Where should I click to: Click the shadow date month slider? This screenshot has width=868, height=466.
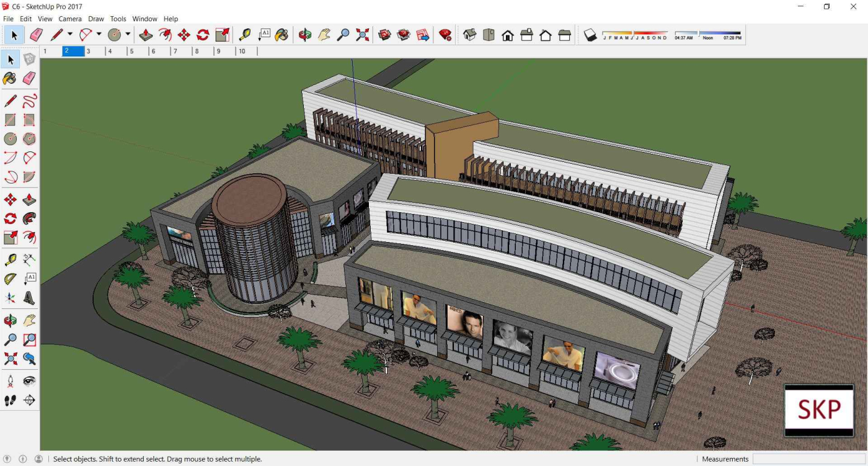click(634, 34)
